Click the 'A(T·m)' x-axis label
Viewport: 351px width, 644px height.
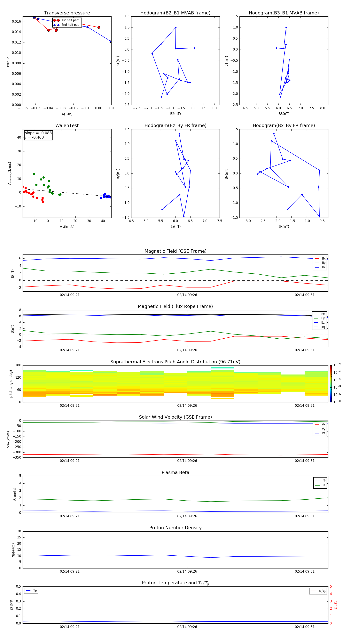67,114
